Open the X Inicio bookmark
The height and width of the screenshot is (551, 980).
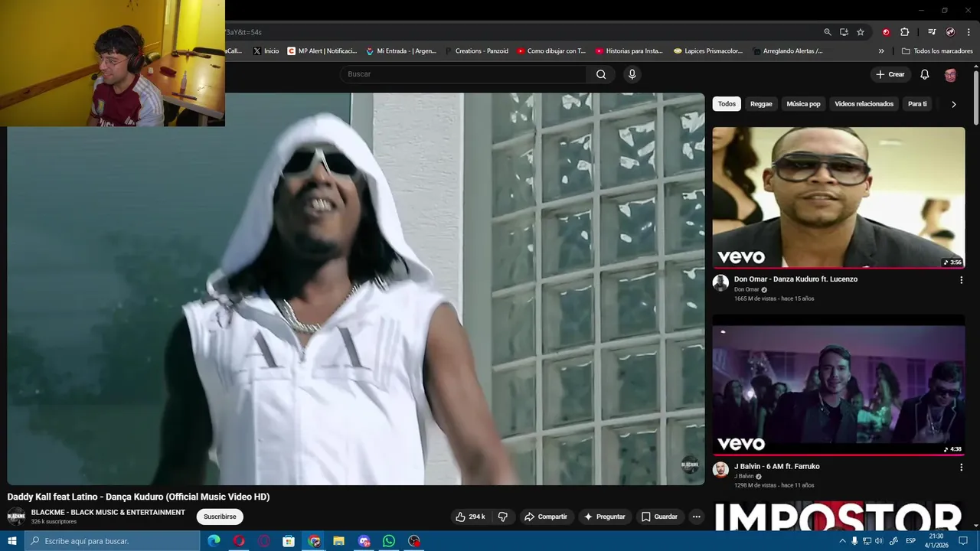pyautogui.click(x=266, y=51)
